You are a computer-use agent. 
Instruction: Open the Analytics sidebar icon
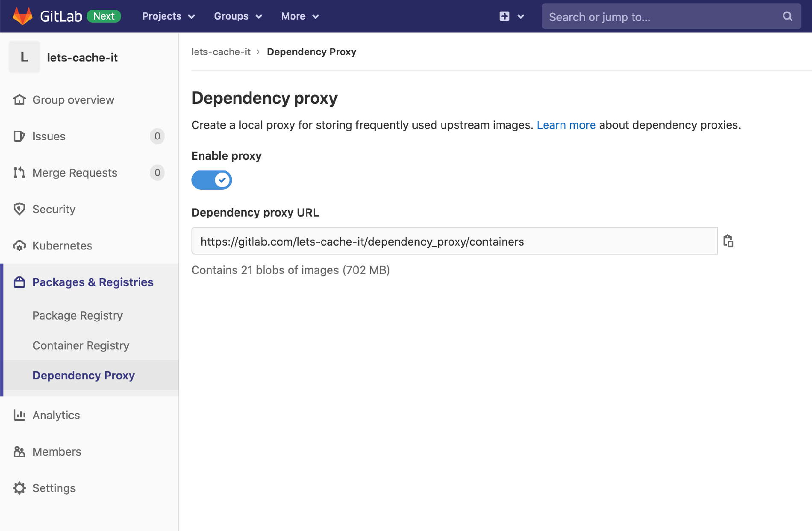point(19,415)
